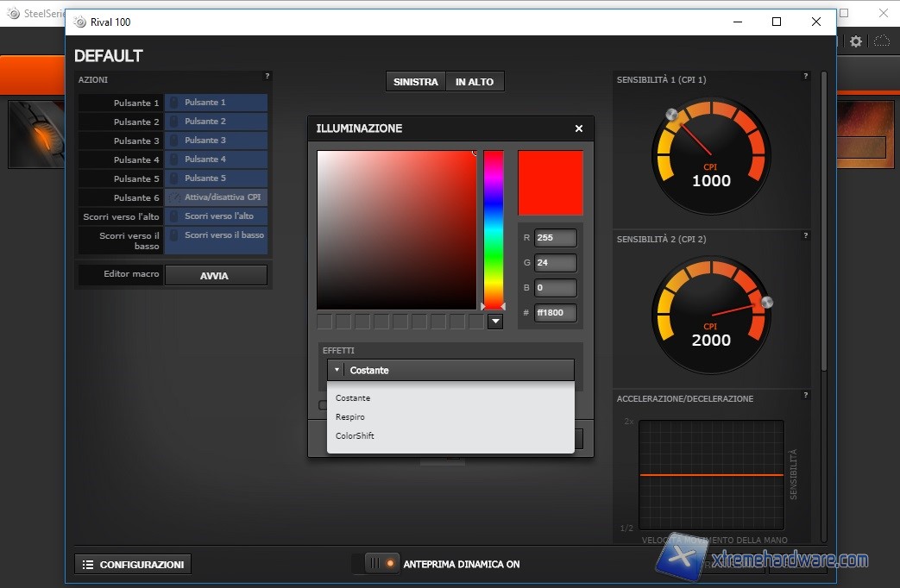This screenshot has width=900, height=588.
Task: Open the Effetti dropdown showing Costante
Action: point(450,370)
